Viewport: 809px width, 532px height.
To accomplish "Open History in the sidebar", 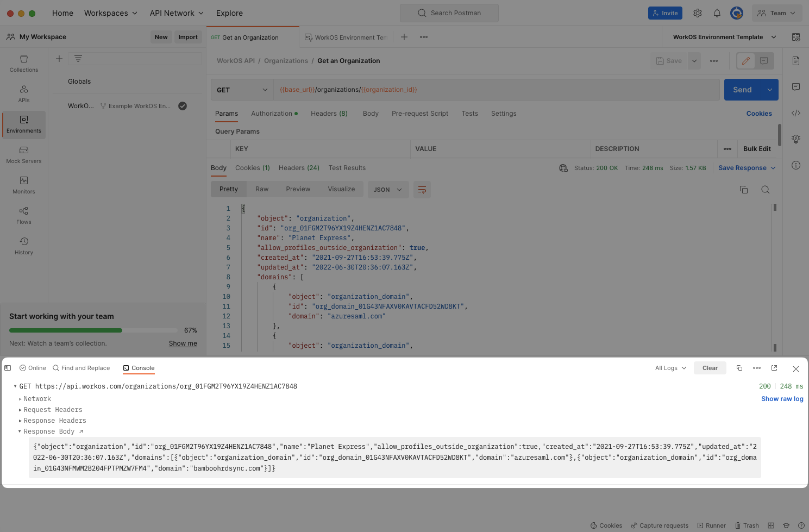I will pyautogui.click(x=24, y=246).
